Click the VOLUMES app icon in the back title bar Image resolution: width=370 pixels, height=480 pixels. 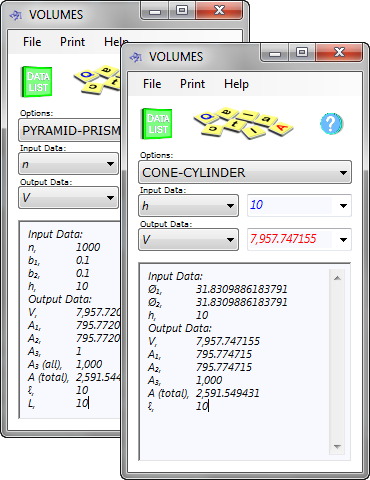click(16, 15)
